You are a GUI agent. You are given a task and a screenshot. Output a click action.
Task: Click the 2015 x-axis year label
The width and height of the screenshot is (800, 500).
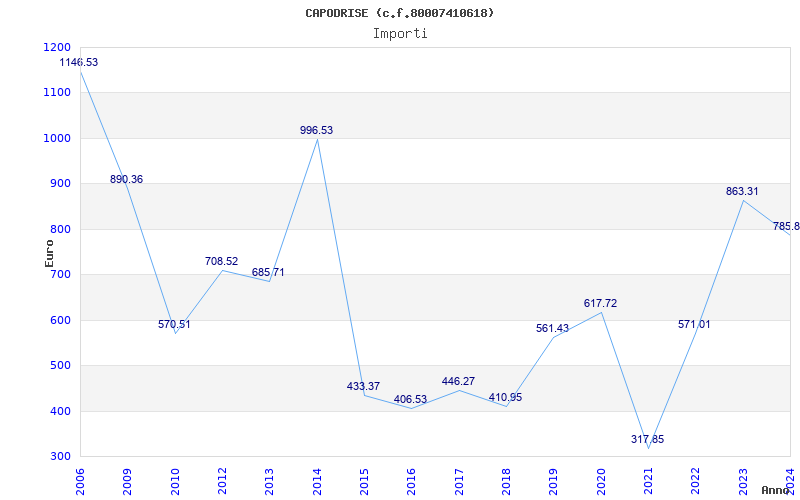click(364, 482)
